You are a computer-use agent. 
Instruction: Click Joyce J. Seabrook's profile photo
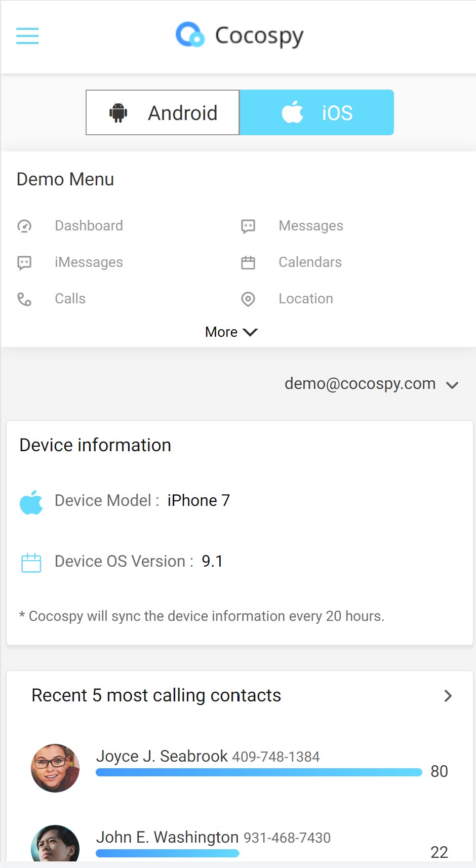tap(55, 768)
